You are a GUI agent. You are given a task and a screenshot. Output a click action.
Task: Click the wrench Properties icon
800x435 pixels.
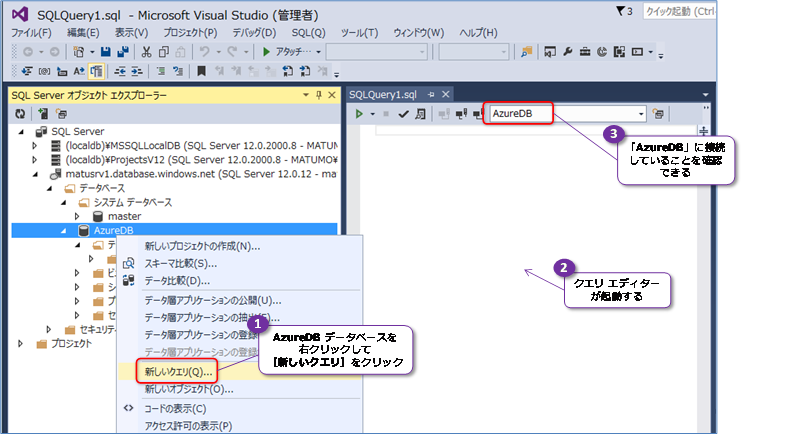point(567,52)
